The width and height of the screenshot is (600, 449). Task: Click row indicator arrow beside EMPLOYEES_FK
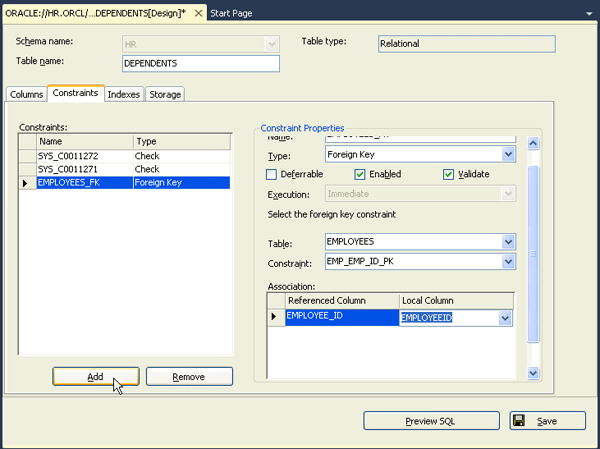point(25,183)
